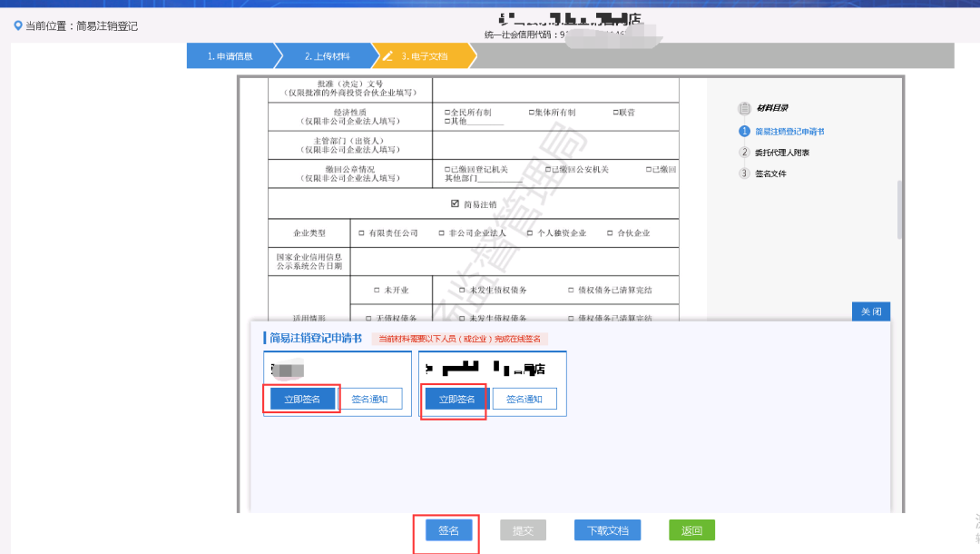Check the 合伙企业 checkbox
The image size is (980, 554).
pos(610,233)
